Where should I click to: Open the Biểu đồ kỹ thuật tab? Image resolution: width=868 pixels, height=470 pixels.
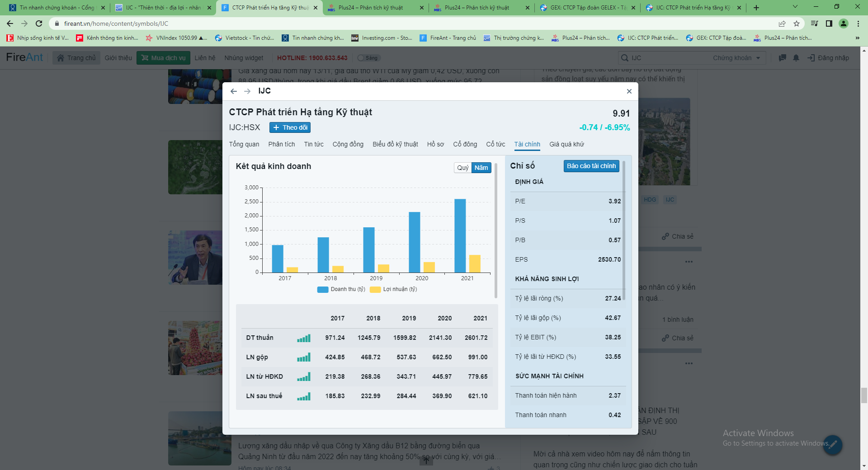click(x=395, y=144)
